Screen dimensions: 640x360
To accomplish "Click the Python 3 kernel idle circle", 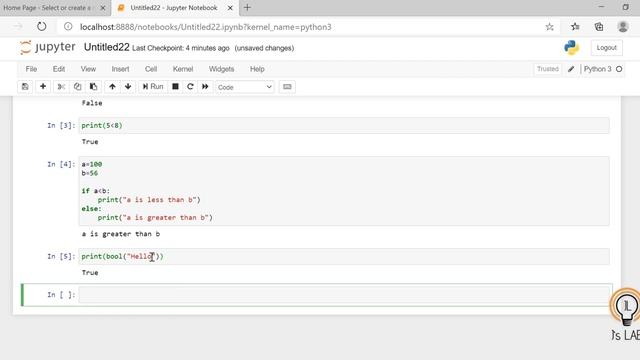I will pyautogui.click(x=619, y=69).
